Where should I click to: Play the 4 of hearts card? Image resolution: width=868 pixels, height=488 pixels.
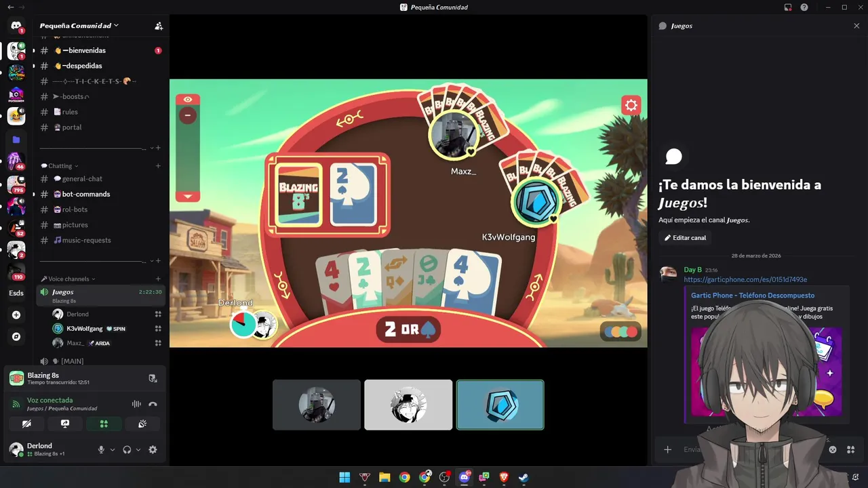334,283
